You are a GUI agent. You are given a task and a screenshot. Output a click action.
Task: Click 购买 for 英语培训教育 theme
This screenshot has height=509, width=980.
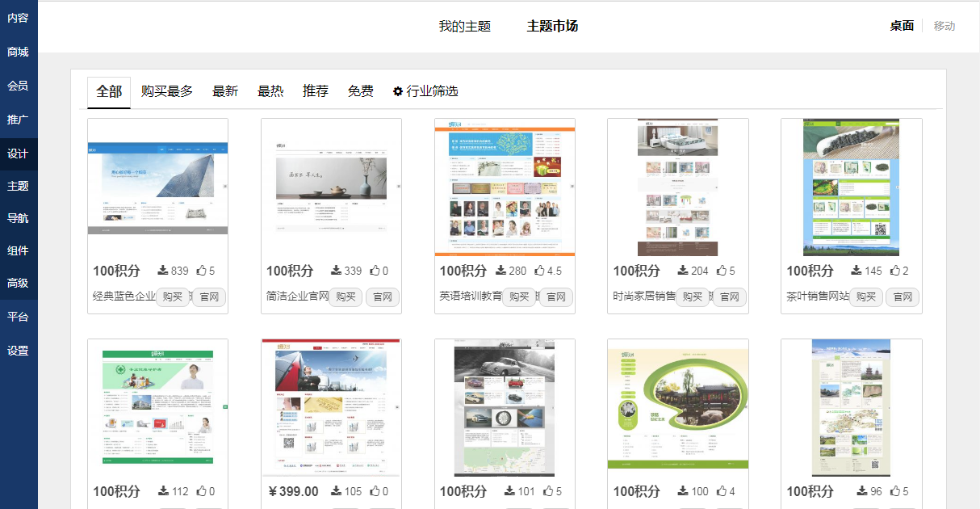520,297
